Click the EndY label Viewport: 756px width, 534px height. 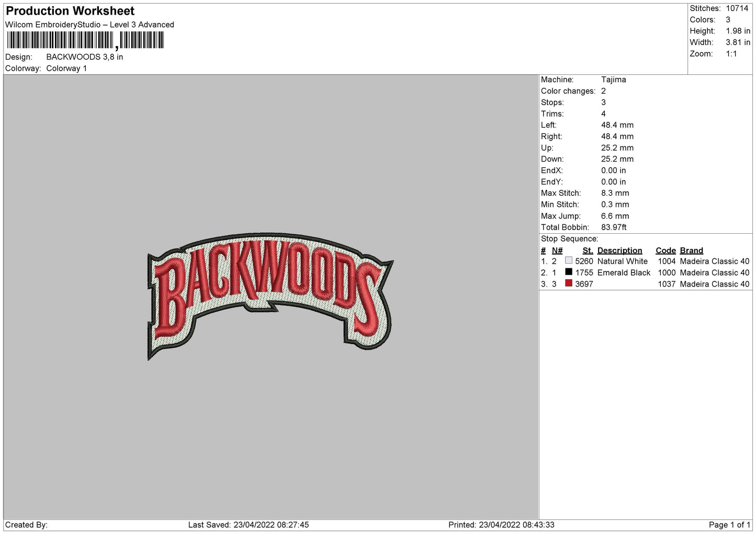coord(552,182)
